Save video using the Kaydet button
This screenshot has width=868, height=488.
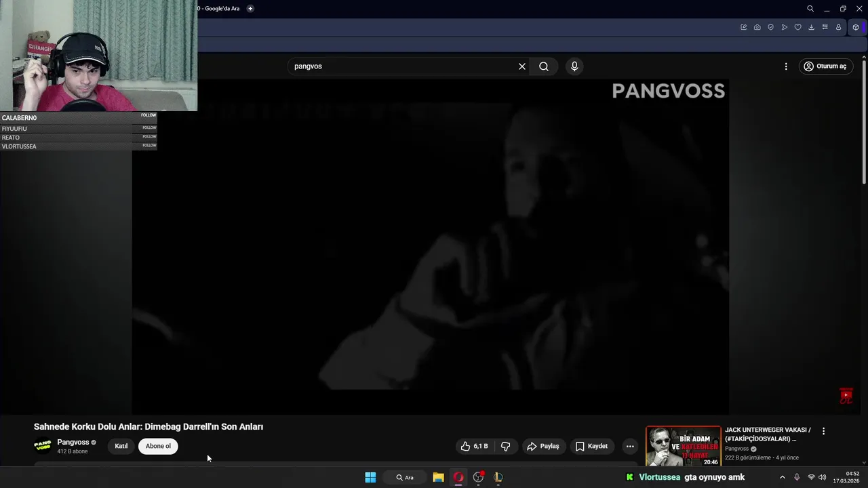(591, 446)
